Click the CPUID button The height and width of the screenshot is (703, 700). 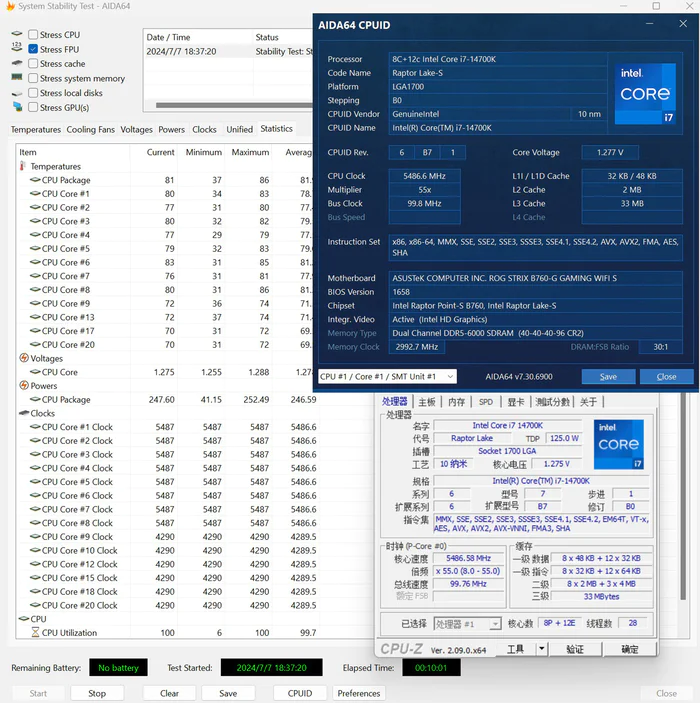pos(300,693)
